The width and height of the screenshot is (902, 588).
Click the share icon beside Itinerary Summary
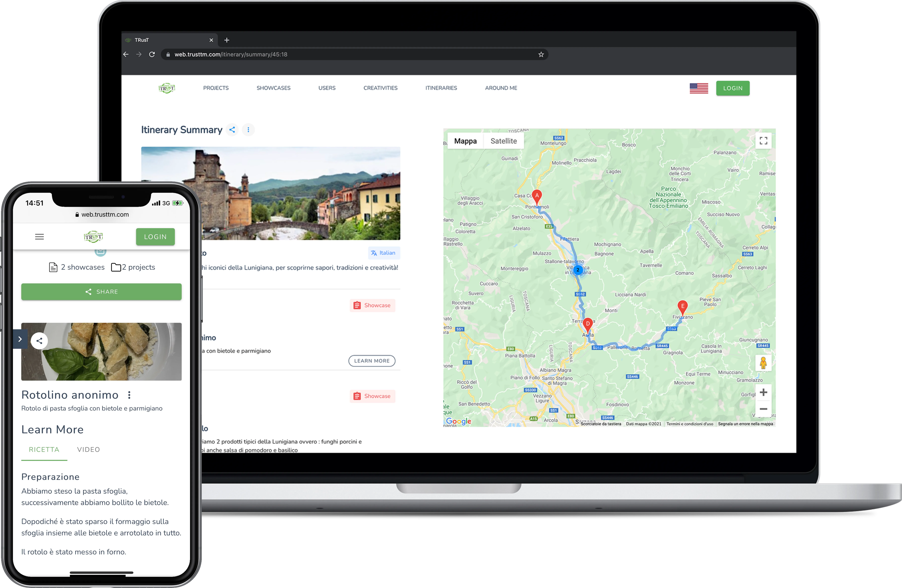232,130
